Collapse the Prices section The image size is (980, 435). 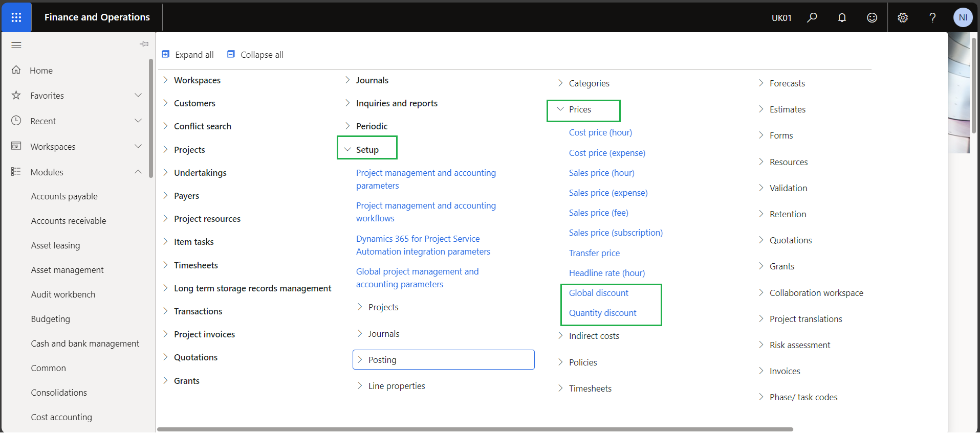560,109
